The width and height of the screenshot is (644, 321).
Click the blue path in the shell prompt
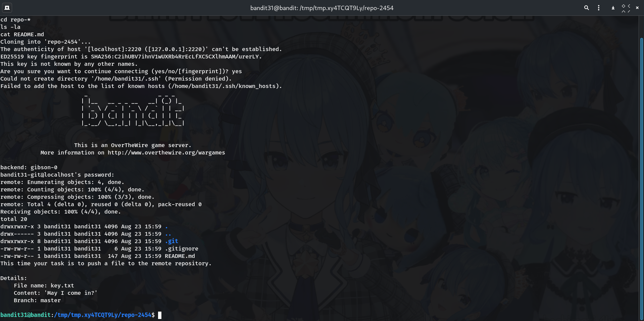102,315
